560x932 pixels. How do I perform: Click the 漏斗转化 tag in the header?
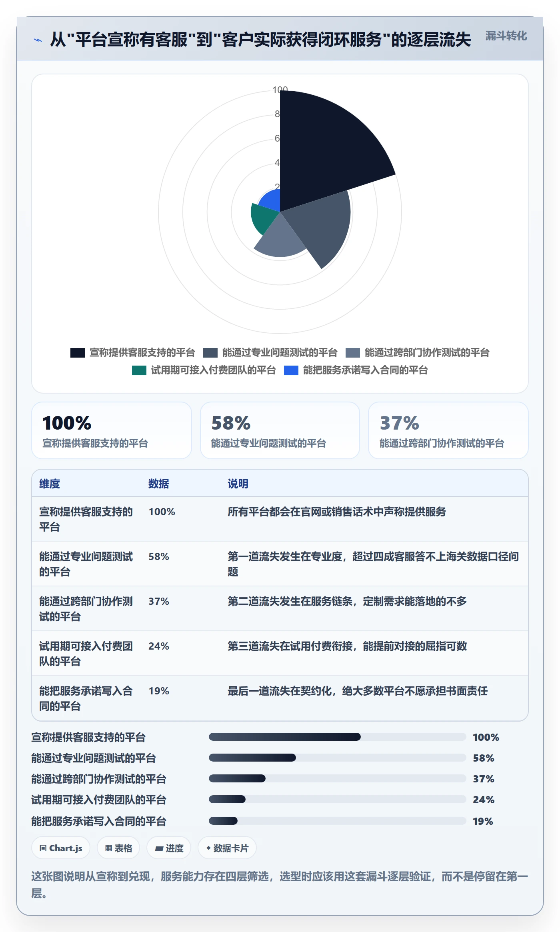point(506,36)
